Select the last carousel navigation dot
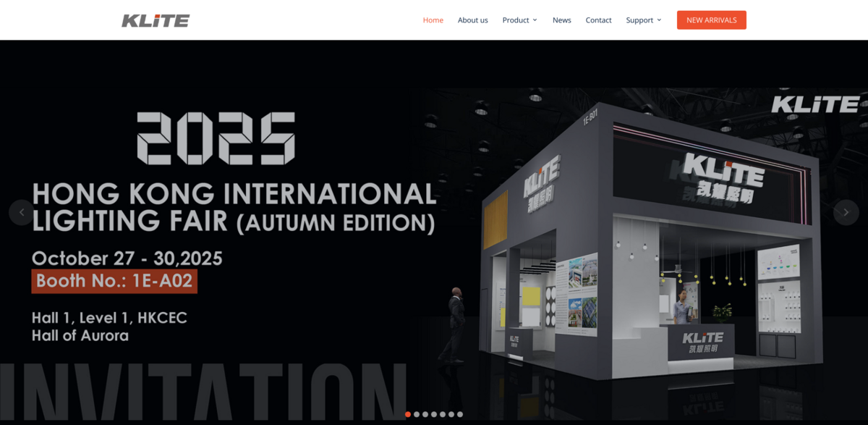Image resolution: width=868 pixels, height=425 pixels. [460, 414]
